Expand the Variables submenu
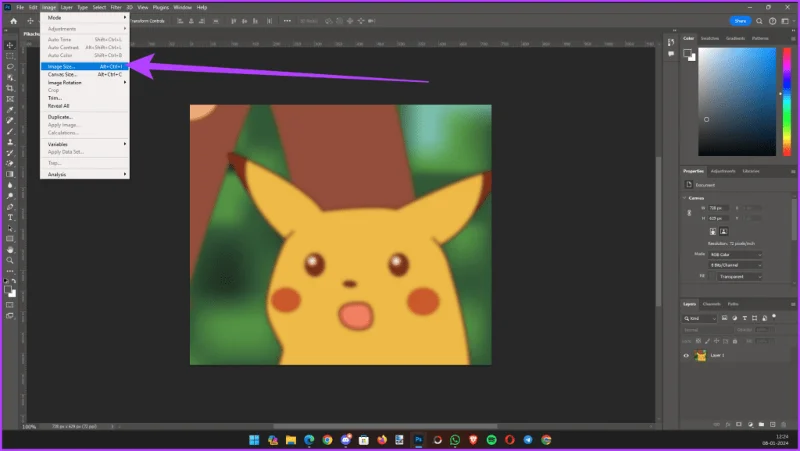The image size is (800, 451). (x=85, y=144)
